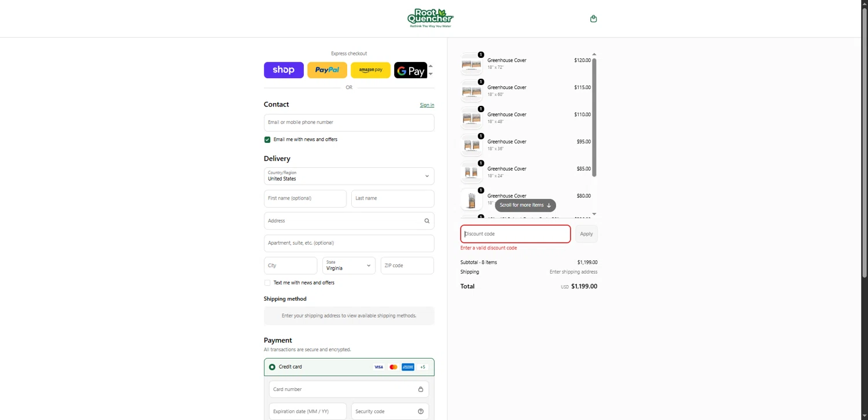
Task: Open the Country/Region dropdown
Action: [349, 176]
